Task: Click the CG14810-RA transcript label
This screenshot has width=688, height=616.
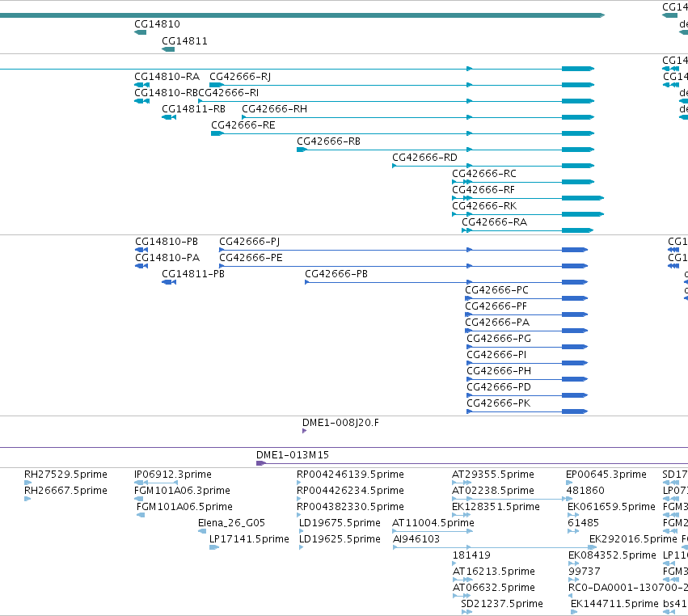Action: point(167,77)
